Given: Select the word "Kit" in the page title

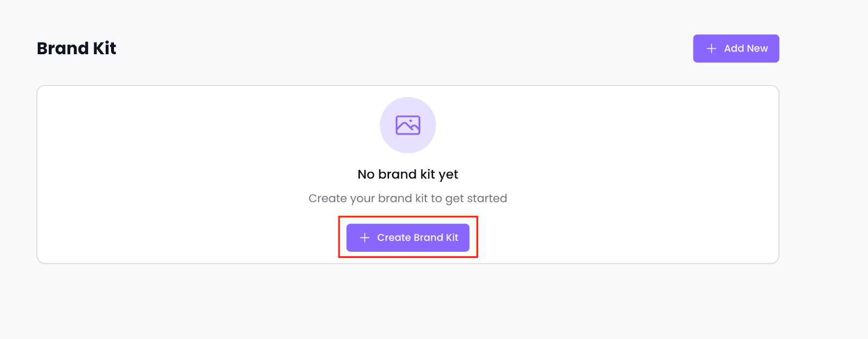Looking at the screenshot, I should (105, 48).
